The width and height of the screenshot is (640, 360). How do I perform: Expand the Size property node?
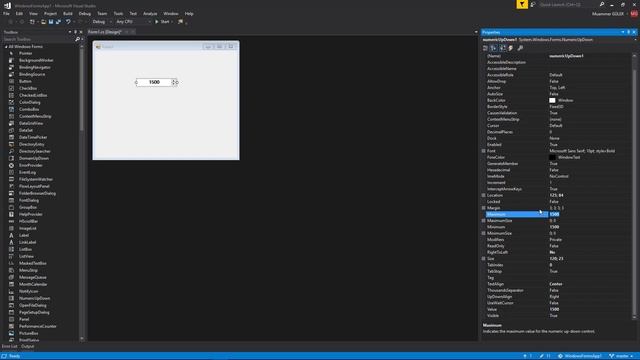484,258
